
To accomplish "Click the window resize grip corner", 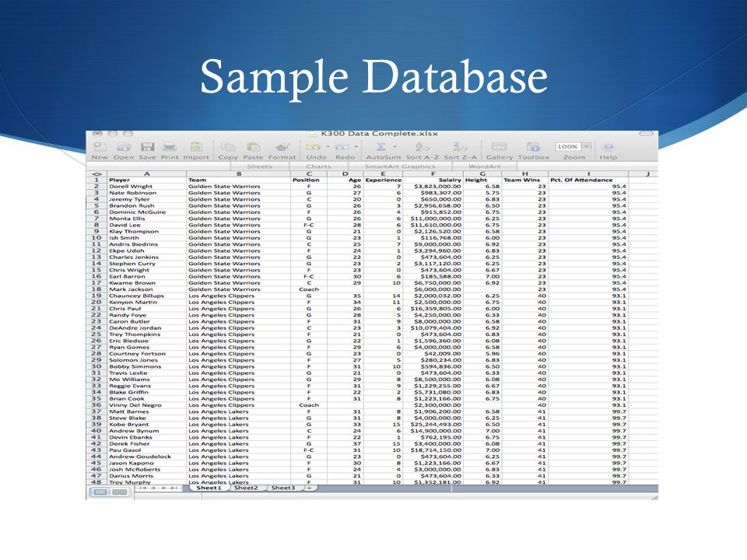I will tap(654, 497).
